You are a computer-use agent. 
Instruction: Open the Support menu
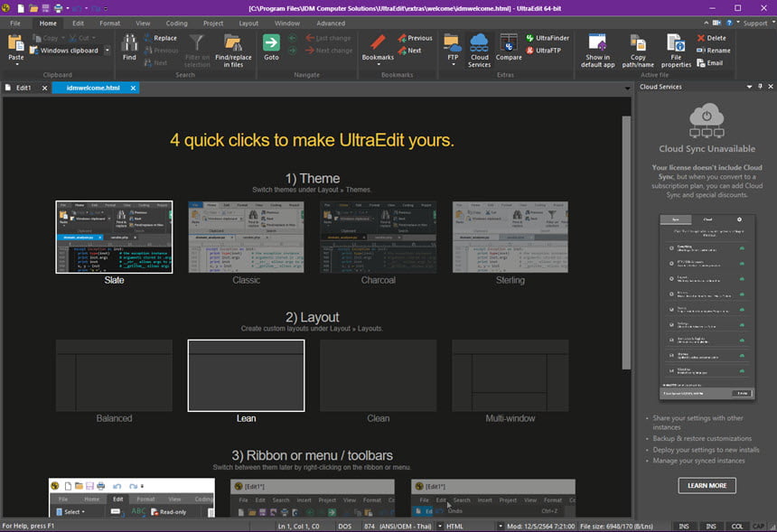pos(754,23)
